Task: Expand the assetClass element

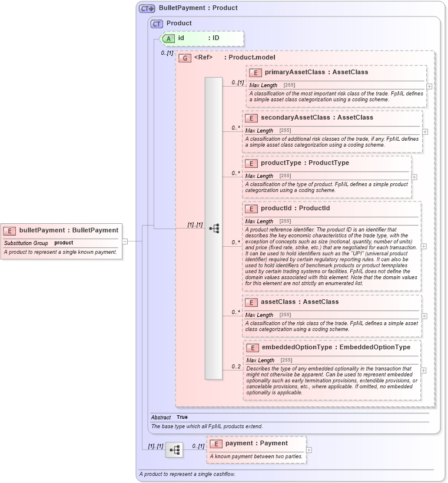Action: coord(424,316)
